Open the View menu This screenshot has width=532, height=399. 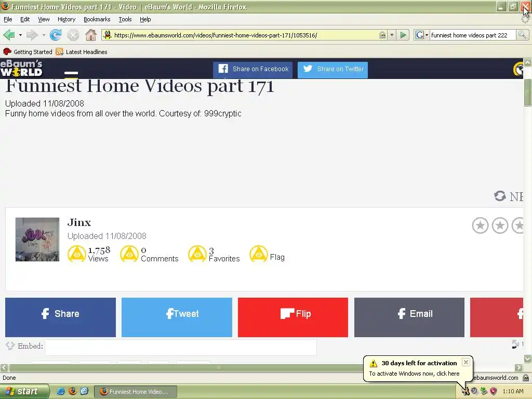coord(44,19)
